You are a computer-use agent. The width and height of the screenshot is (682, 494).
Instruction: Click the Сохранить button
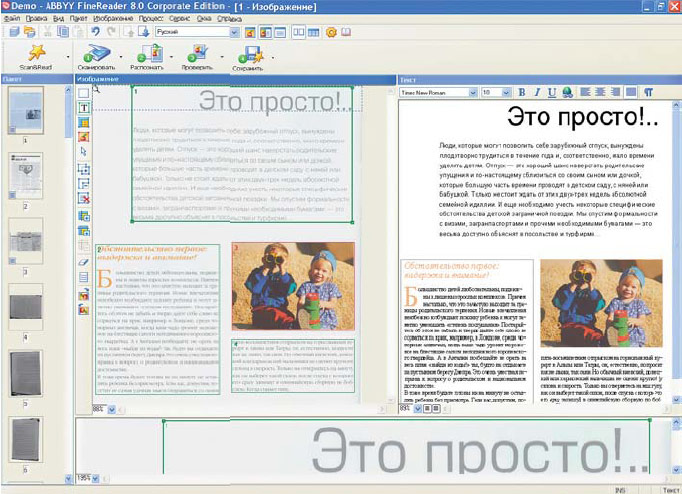point(248,57)
